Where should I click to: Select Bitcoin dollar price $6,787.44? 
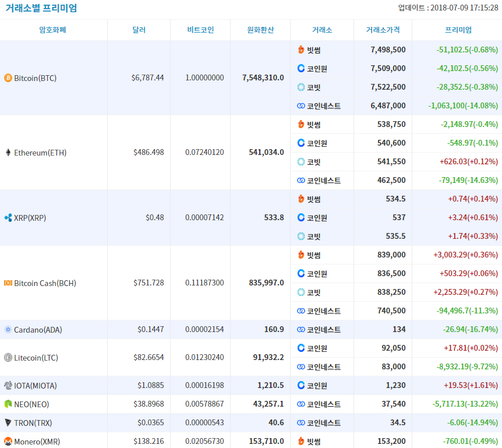pyautogui.click(x=147, y=78)
